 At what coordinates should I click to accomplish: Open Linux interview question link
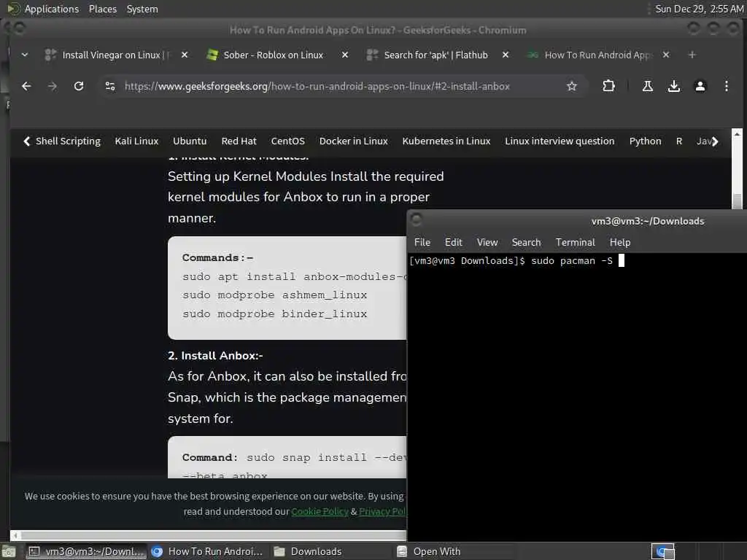coord(560,141)
